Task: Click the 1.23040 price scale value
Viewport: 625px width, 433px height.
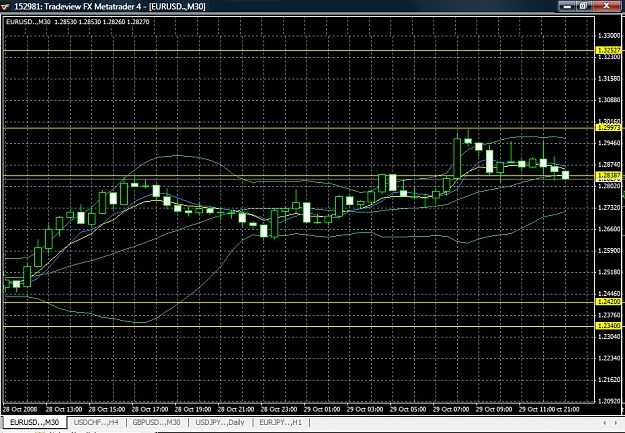Action: [609, 337]
